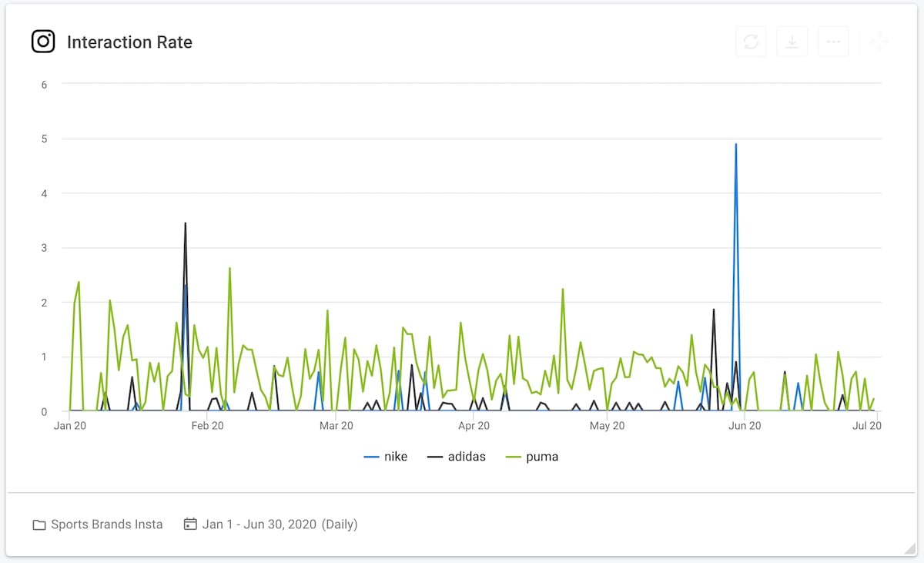The width and height of the screenshot is (924, 563).
Task: Click the Instagram icon next to the title
Action: point(42,42)
